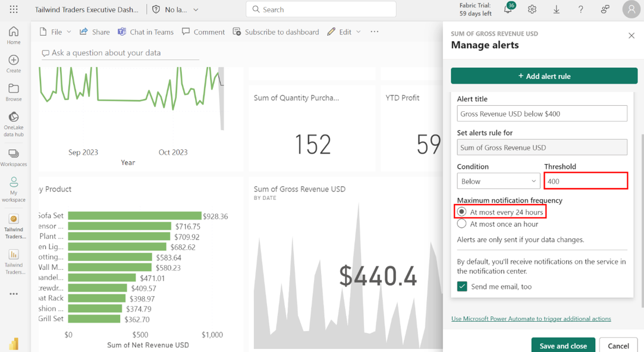This screenshot has width=644, height=352.
Task: Open the help question mark icon
Action: coord(581,10)
